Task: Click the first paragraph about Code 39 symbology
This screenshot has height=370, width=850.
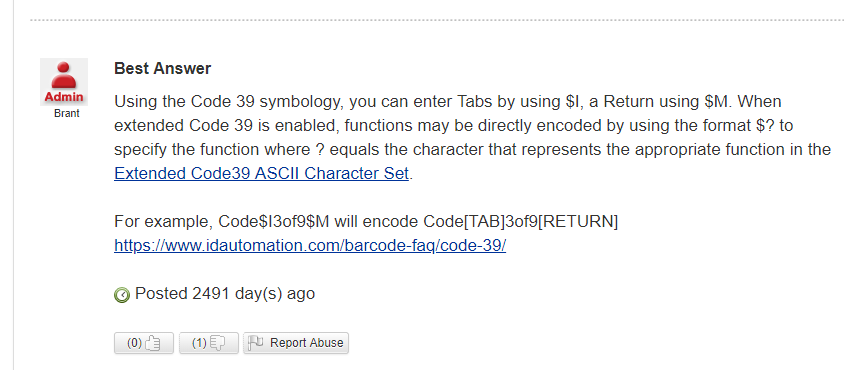Action: coord(472,137)
